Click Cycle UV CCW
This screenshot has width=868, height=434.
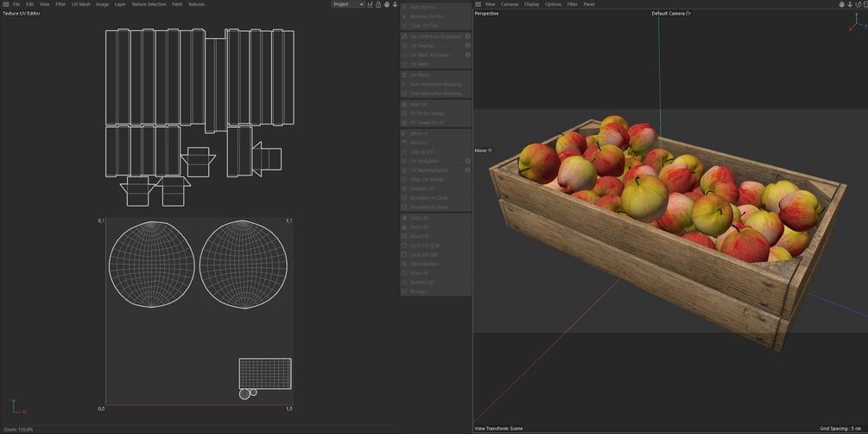click(436, 246)
